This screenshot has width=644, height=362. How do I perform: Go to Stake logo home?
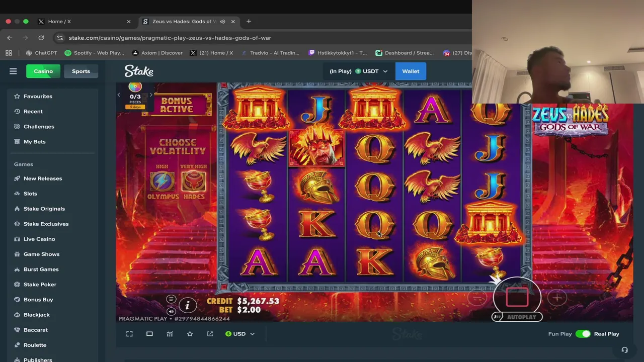(139, 71)
